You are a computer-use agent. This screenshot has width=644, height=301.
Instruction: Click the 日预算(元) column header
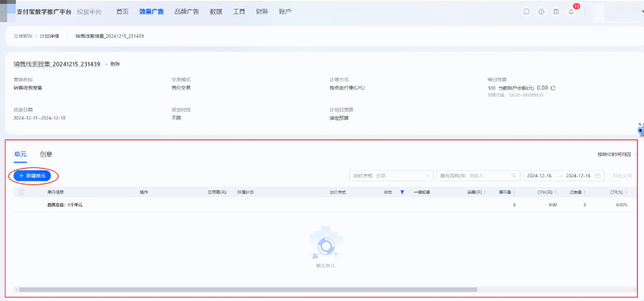218,192
